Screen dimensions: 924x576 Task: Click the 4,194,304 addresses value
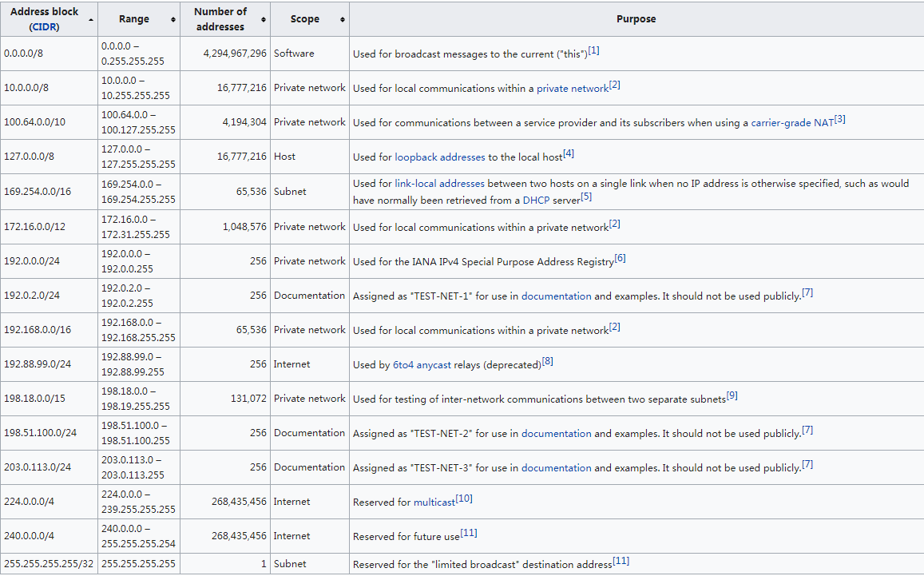tap(244, 122)
